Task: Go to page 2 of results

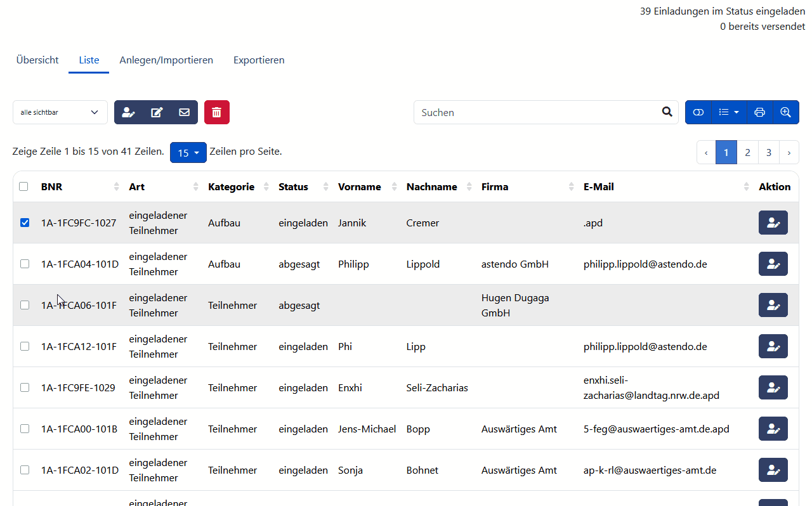Action: (x=747, y=152)
